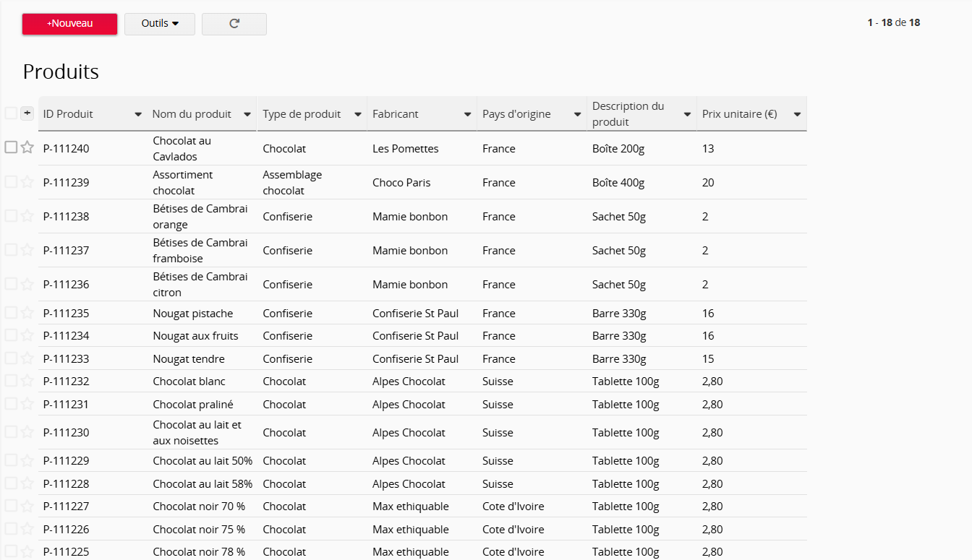Star the P-111239 product row
The height and width of the screenshot is (560, 972).
(27, 182)
